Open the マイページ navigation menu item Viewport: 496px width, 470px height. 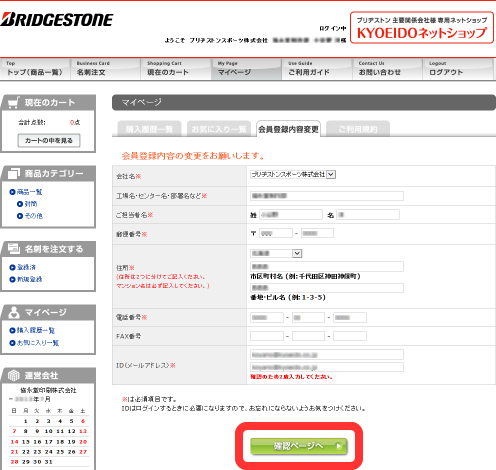[x=246, y=69]
